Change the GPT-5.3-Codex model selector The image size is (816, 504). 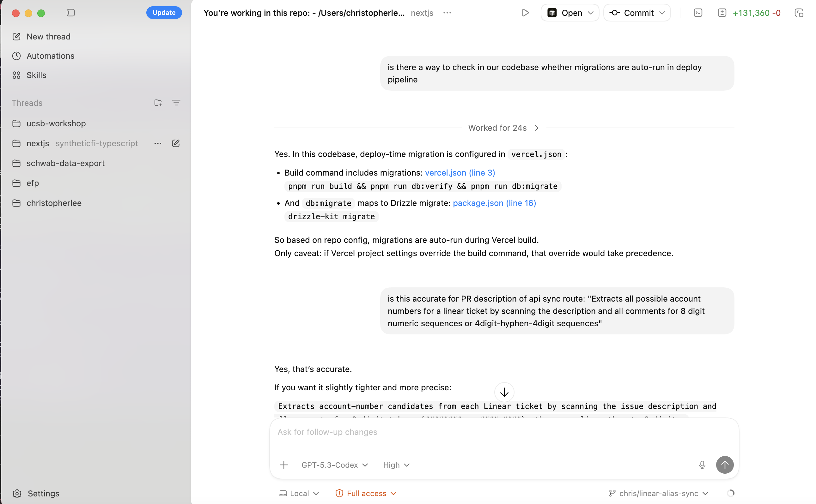[x=335, y=465]
